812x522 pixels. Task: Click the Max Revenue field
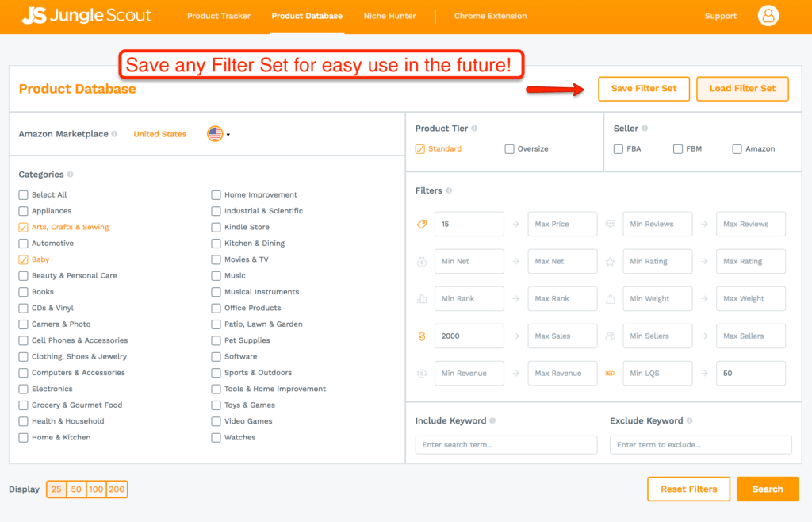[562, 374]
